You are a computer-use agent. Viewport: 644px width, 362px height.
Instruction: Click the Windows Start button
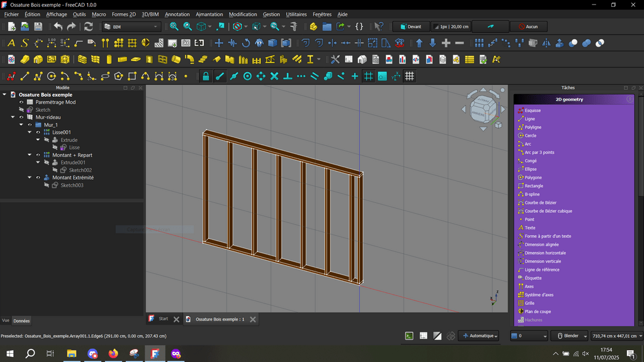tap(10, 353)
